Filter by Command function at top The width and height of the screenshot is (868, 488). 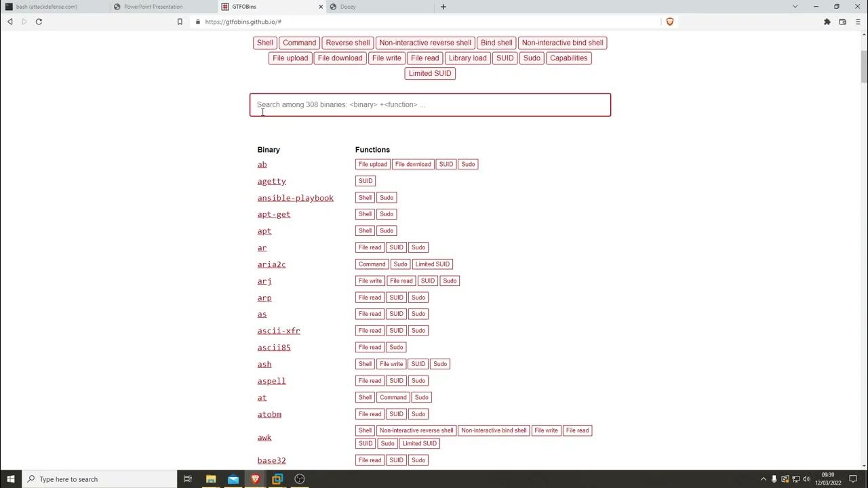tap(299, 43)
